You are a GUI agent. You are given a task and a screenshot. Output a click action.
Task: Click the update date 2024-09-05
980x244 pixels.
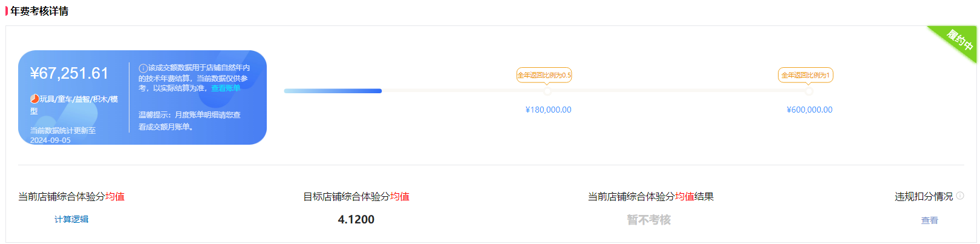50,140
